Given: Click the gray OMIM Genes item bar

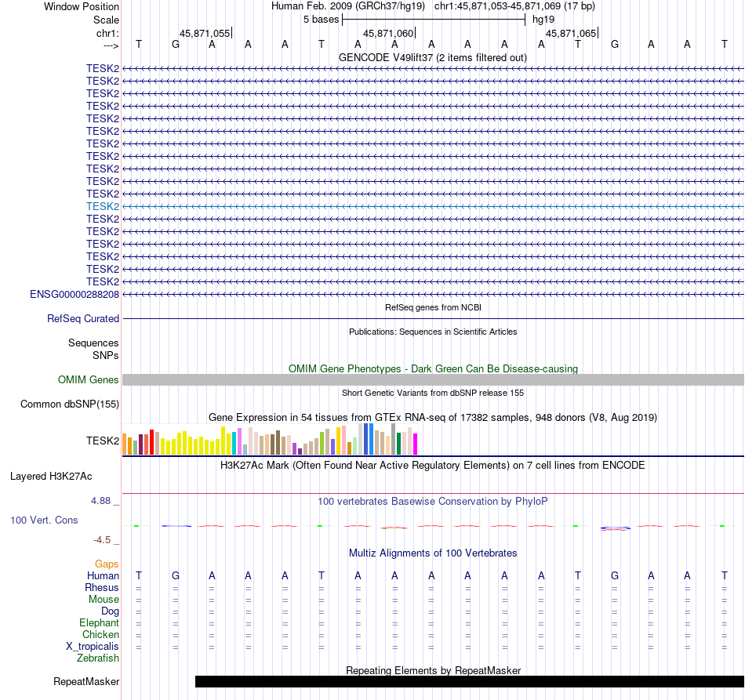Looking at the screenshot, I should pos(434,380).
